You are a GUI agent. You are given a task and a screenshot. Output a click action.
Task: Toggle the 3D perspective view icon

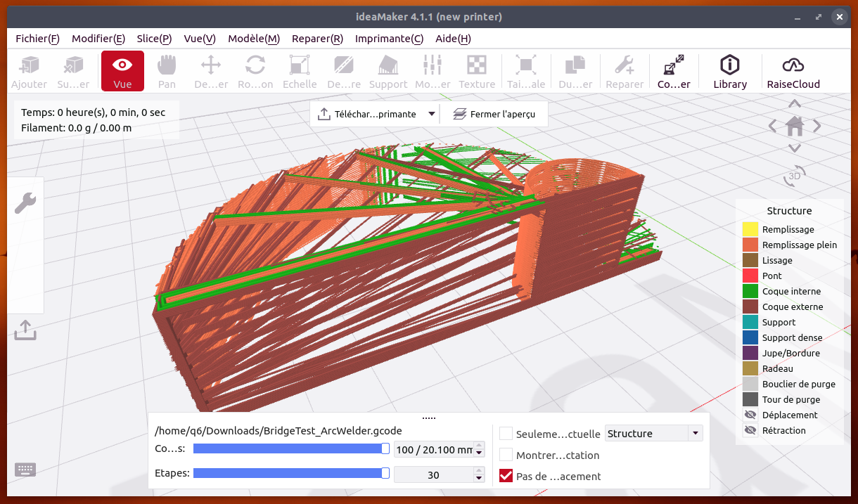795,175
